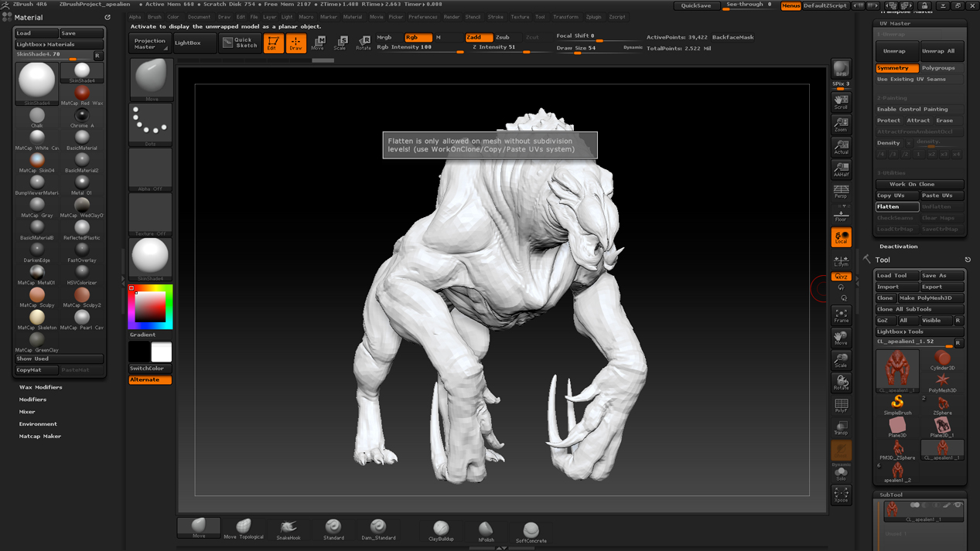Viewport: 980px width, 551px height.
Task: Select the ClayBuildup brush
Action: [441, 529]
